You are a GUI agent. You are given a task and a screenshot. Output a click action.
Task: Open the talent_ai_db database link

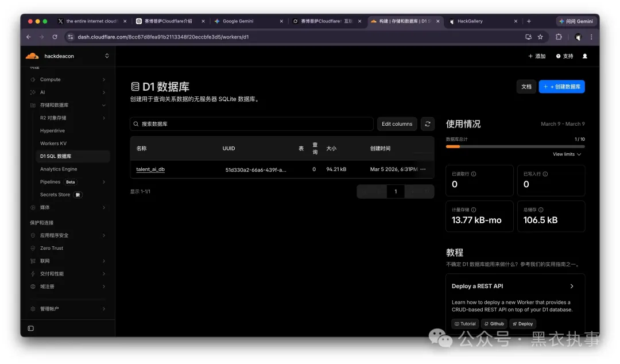pyautogui.click(x=150, y=169)
